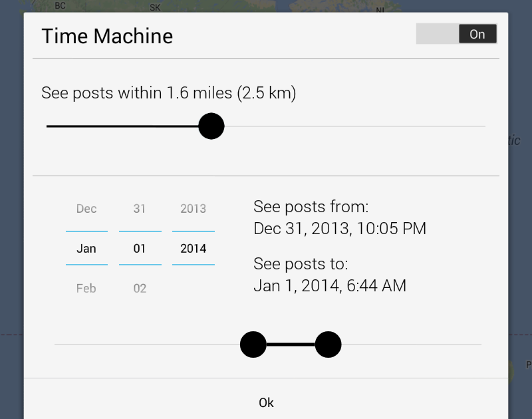Toggle the Time Machine On switch
Screen dimensions: 532x419
point(456,34)
